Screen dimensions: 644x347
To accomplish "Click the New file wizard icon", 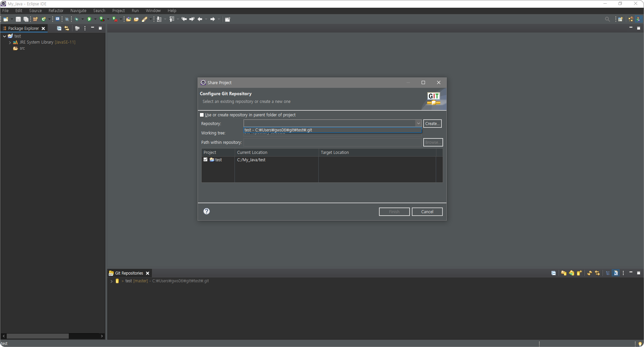I will pyautogui.click(x=6, y=19).
